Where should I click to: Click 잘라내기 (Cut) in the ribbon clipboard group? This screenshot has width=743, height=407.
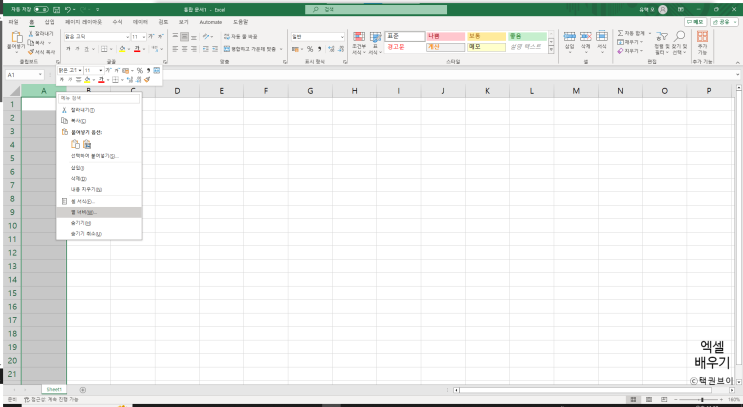tap(41, 34)
